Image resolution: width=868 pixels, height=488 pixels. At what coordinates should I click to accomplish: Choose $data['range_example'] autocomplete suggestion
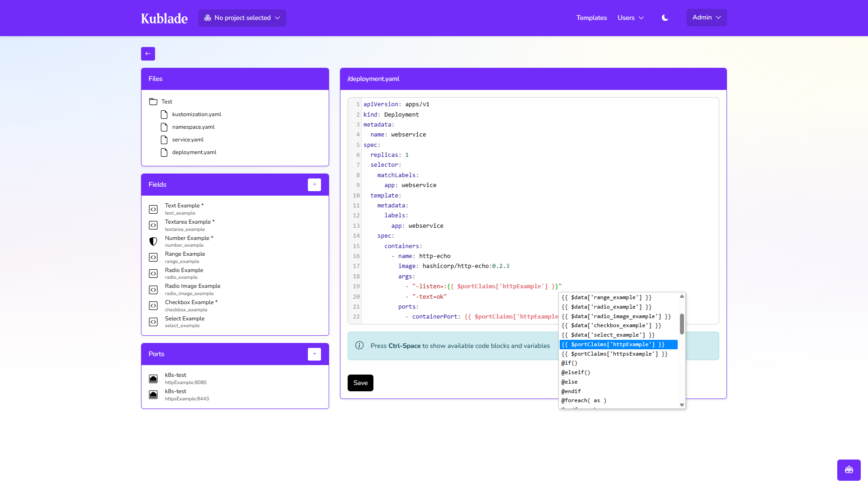[x=618, y=297]
